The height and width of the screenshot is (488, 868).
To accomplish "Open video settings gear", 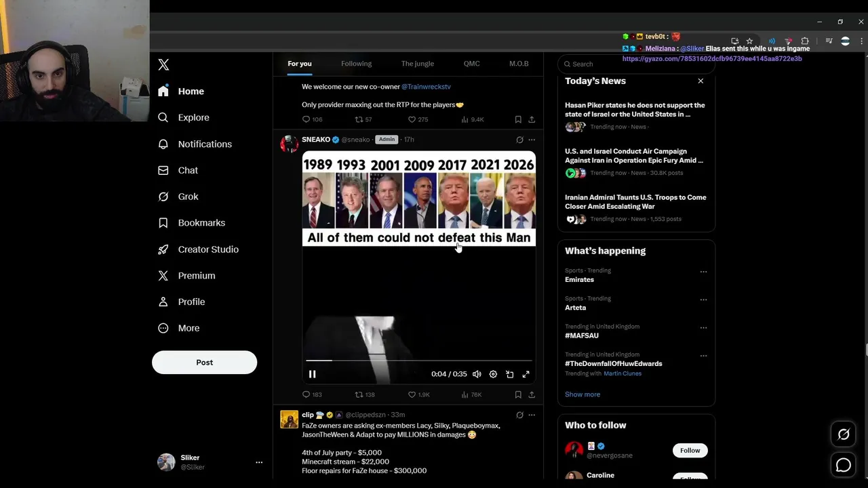I will pos(493,374).
